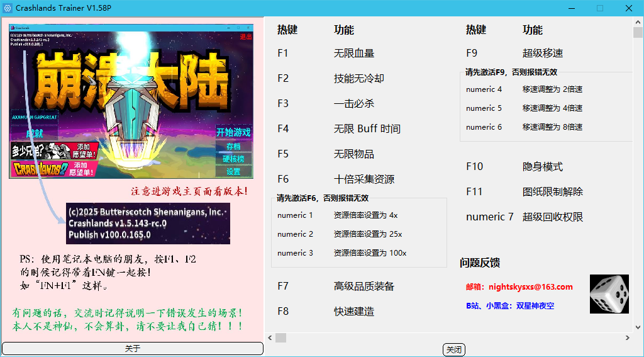Click the 问题反馈 heading
The width and height of the screenshot is (644, 357).
(480, 263)
